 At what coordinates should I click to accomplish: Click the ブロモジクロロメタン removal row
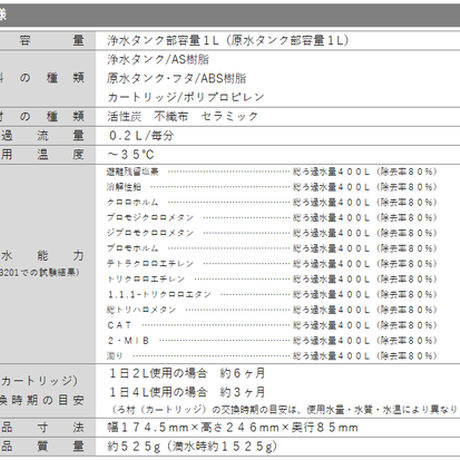click(272, 218)
